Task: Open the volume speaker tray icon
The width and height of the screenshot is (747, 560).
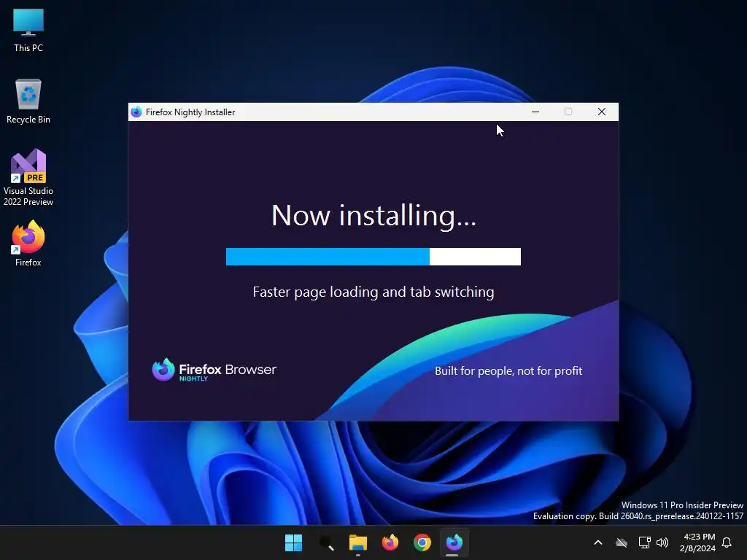Action: point(662,542)
